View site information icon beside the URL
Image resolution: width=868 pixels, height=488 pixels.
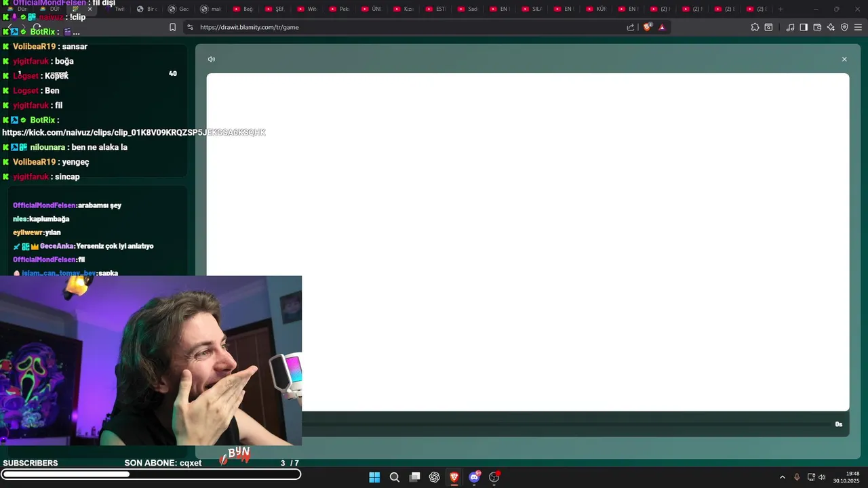pos(190,27)
